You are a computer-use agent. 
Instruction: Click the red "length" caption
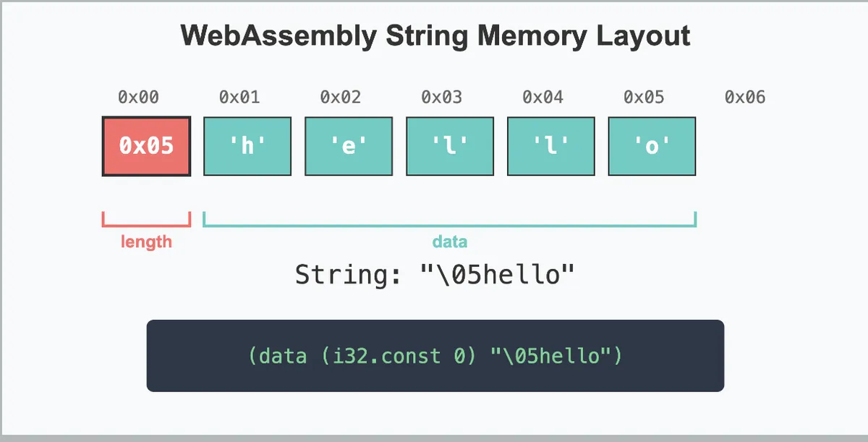146,242
